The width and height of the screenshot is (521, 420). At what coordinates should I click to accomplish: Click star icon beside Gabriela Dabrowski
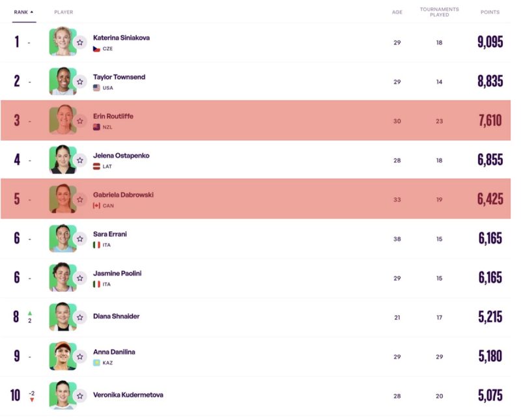tap(80, 200)
